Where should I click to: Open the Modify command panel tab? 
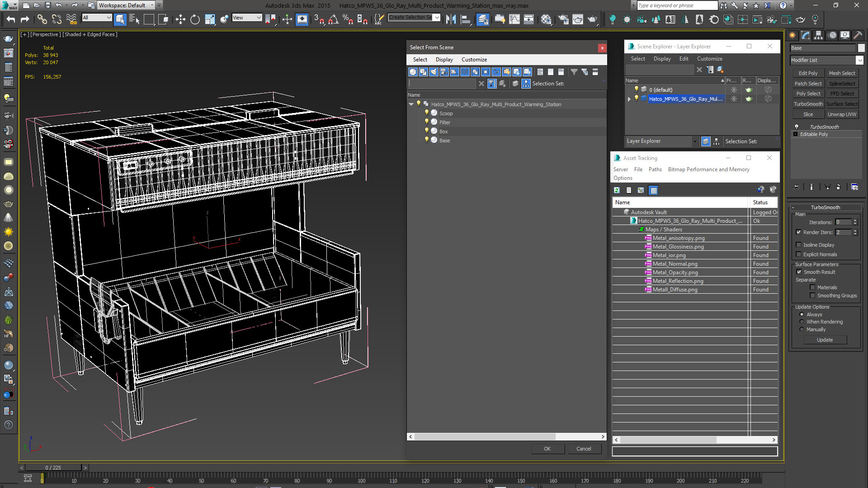(x=806, y=35)
